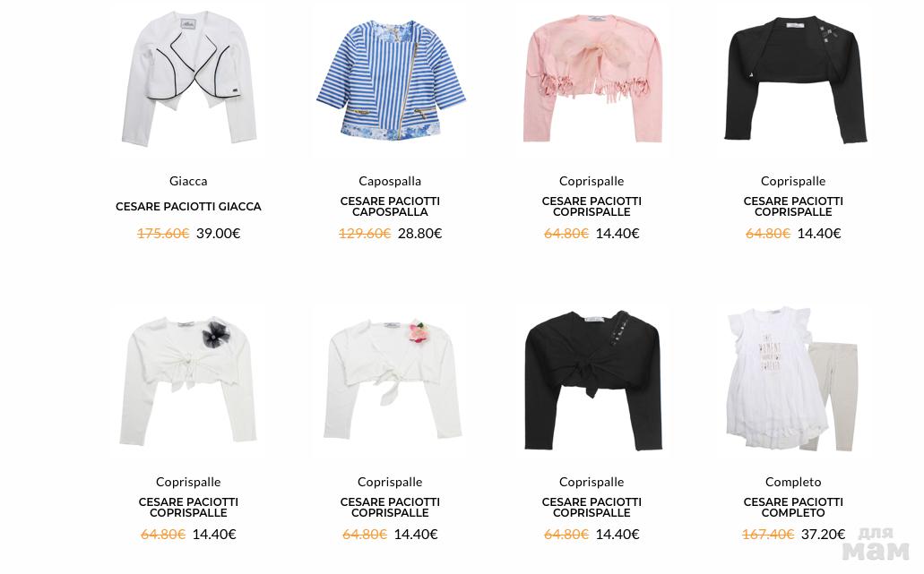This screenshot has width=924, height=574.
Task: Click the 39.00€ sale price
Action: click(218, 233)
